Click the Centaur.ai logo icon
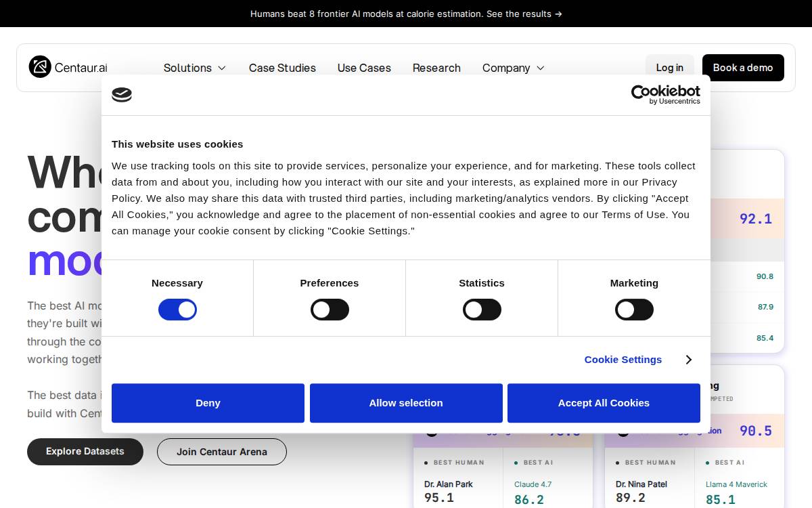812x508 pixels. 40,67
